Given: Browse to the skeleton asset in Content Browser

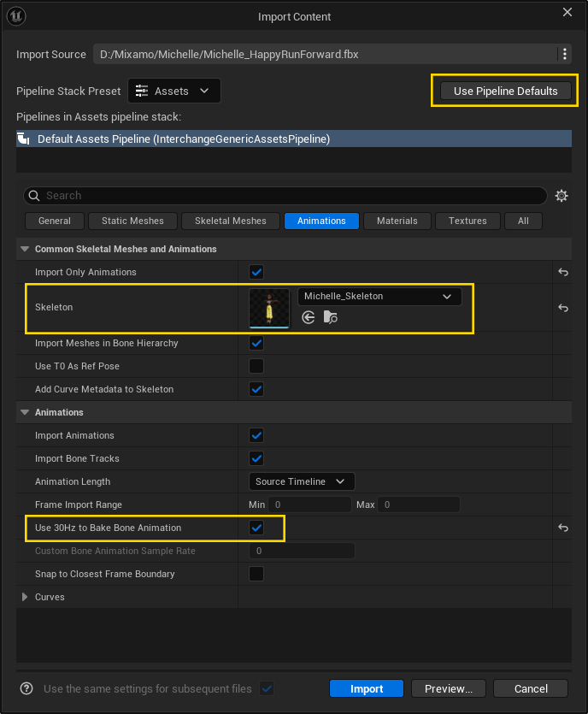Looking at the screenshot, I should [330, 317].
